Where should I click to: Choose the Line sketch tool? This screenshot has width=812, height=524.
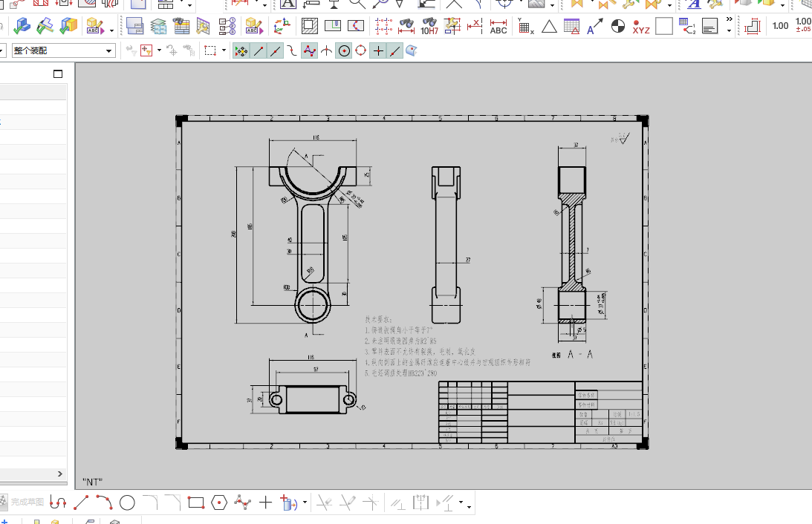81,502
